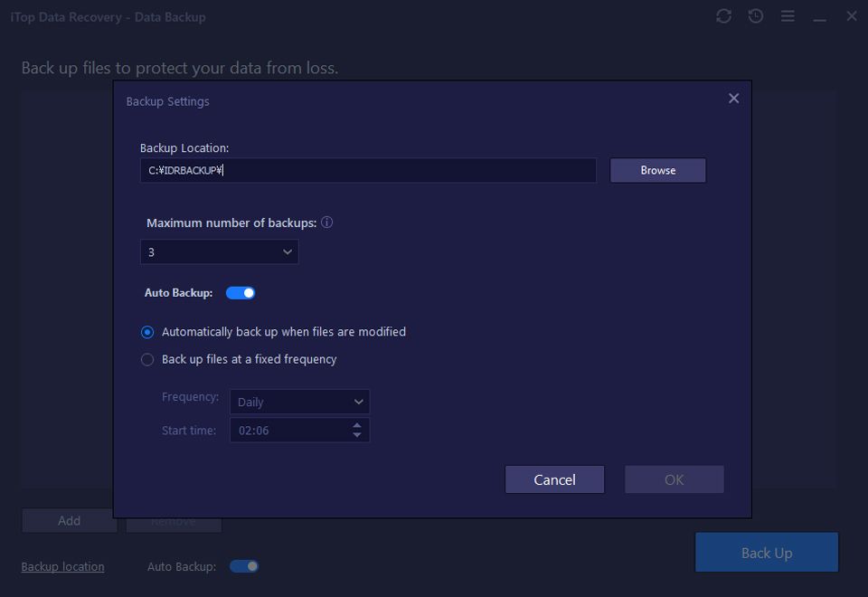Viewport: 868px width, 597px height.
Task: Open the hamburger menu icon
Action: (788, 16)
